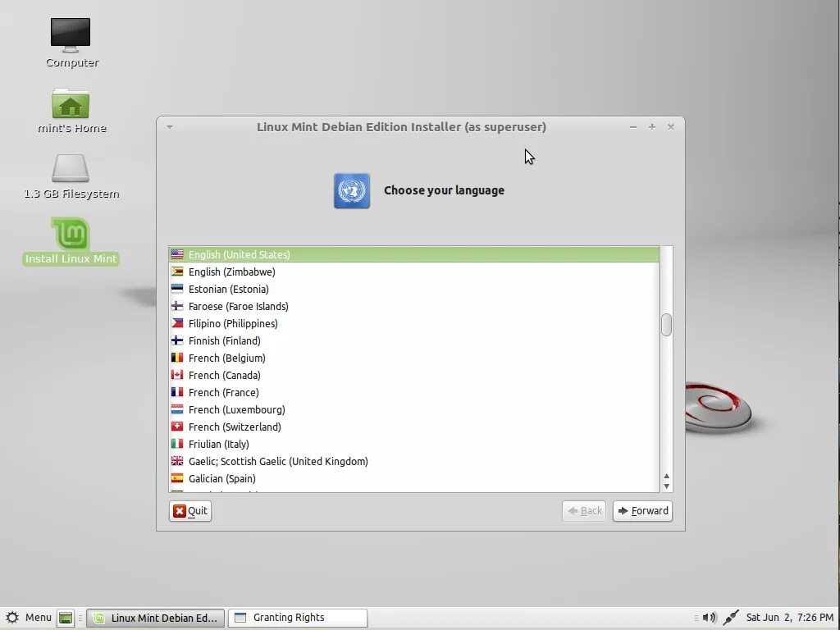This screenshot has height=630, width=840.
Task: Click the Faroe Islands flag icon
Action: pos(177,306)
